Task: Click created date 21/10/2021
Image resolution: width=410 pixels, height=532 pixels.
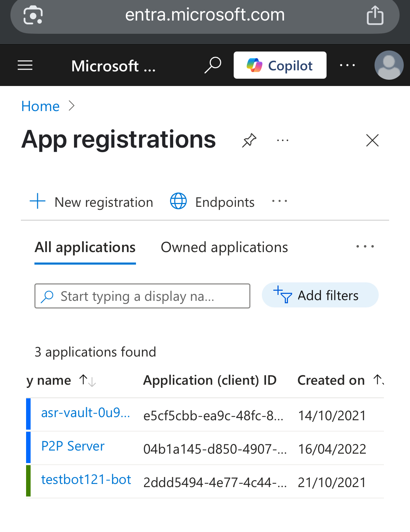Action: (x=332, y=483)
